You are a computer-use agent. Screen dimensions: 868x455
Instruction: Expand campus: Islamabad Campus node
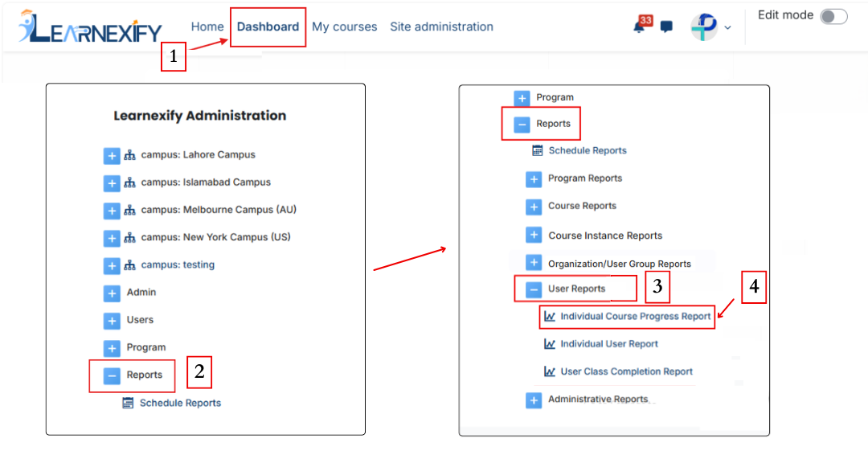112,183
